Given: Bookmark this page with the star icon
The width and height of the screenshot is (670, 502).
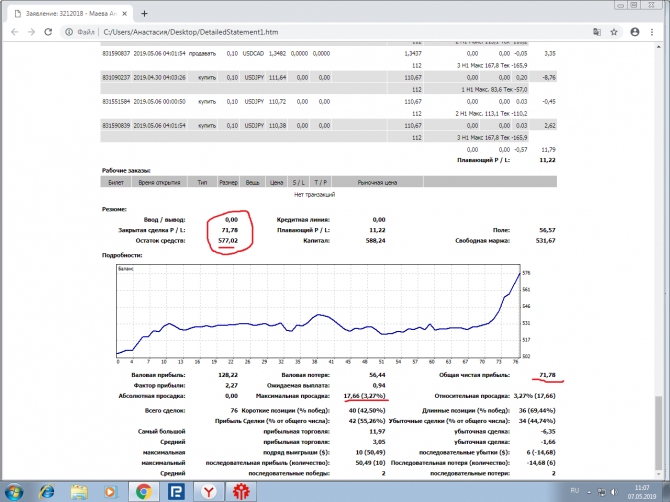Looking at the screenshot, I should tap(614, 32).
